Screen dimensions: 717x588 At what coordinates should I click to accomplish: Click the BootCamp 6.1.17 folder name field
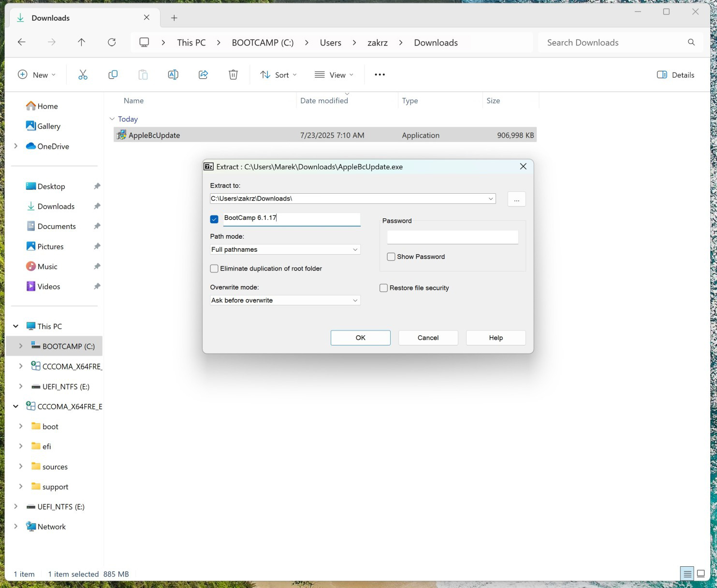292,219
